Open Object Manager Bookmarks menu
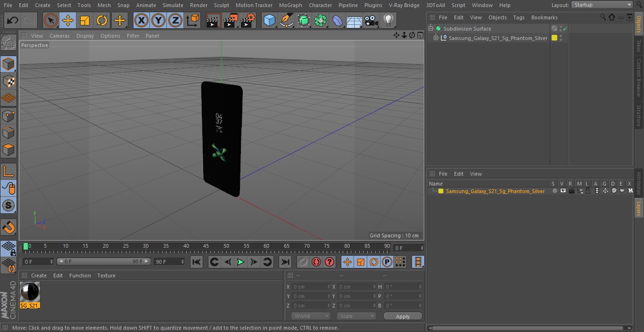 pos(544,17)
